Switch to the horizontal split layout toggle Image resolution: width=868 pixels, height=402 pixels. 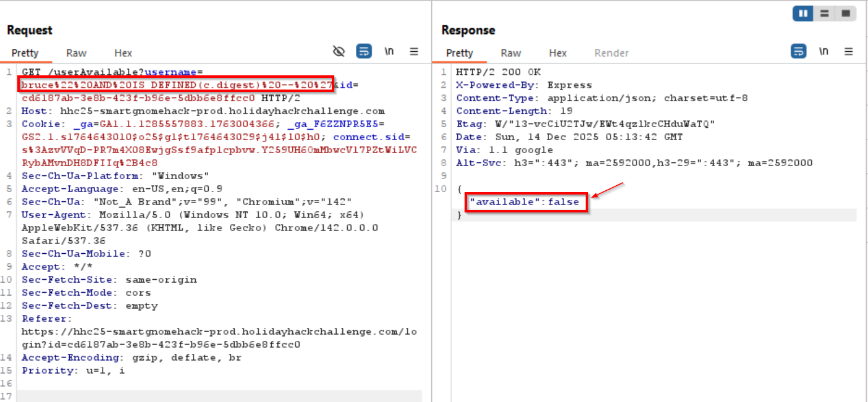[x=825, y=13]
